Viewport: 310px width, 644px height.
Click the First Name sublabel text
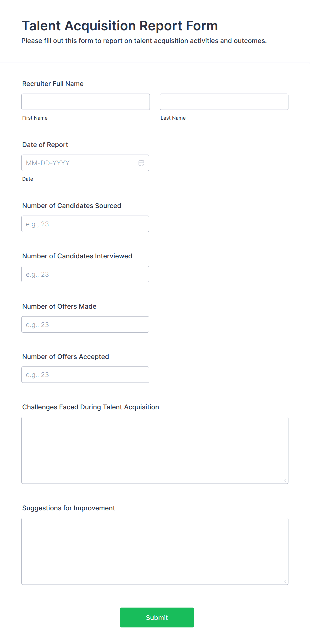pyautogui.click(x=35, y=118)
